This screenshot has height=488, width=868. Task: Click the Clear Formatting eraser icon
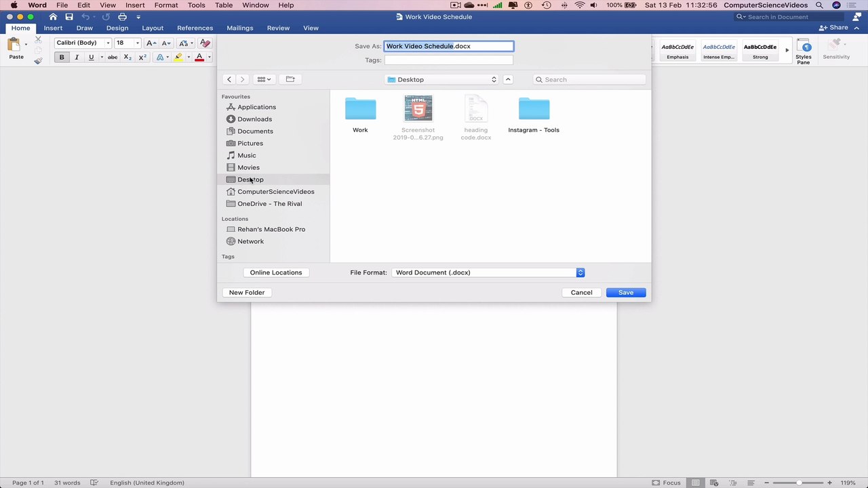click(x=205, y=43)
